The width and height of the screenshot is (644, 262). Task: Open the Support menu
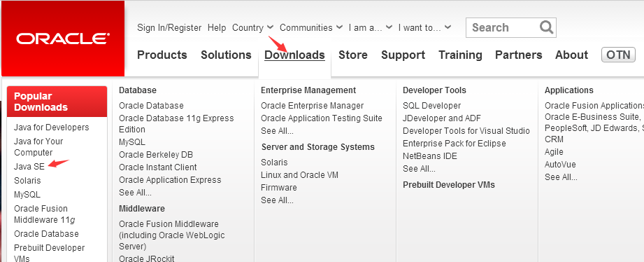[403, 55]
